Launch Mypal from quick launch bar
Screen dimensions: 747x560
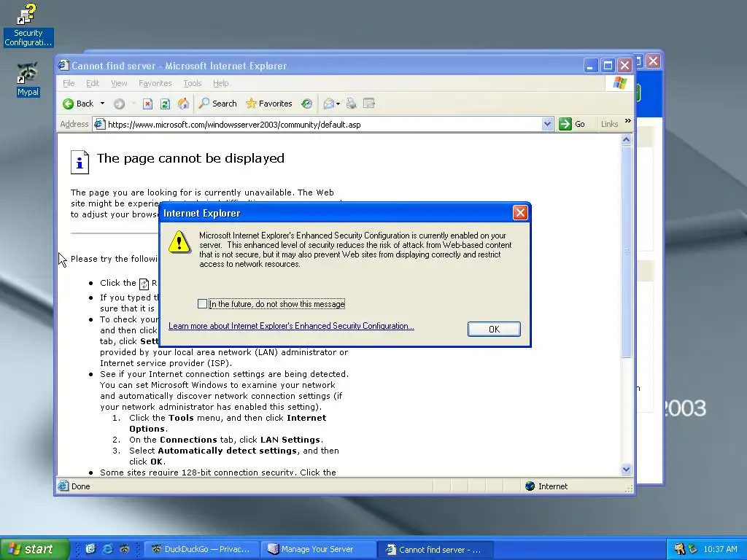(124, 549)
